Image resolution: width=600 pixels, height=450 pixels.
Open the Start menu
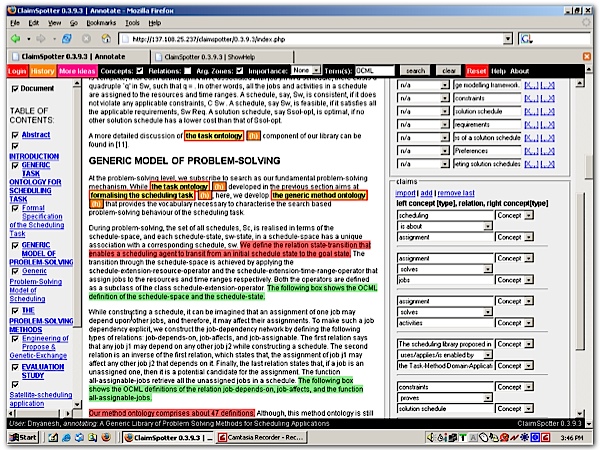(24, 437)
